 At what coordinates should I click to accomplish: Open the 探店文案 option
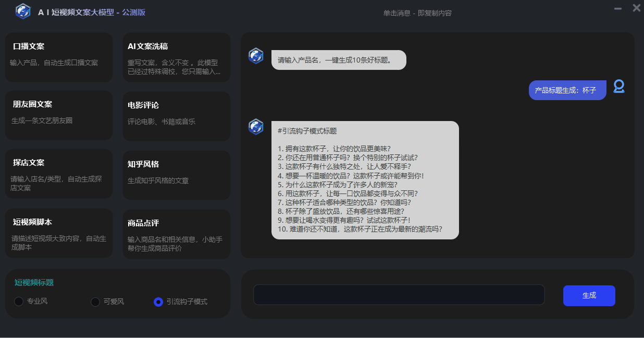pyautogui.click(x=59, y=174)
